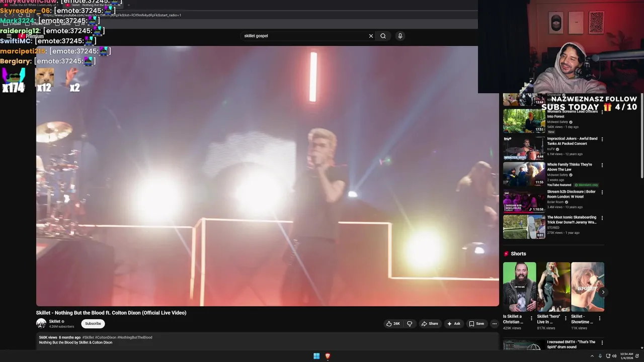Open more actions menu under the video

[494, 324]
